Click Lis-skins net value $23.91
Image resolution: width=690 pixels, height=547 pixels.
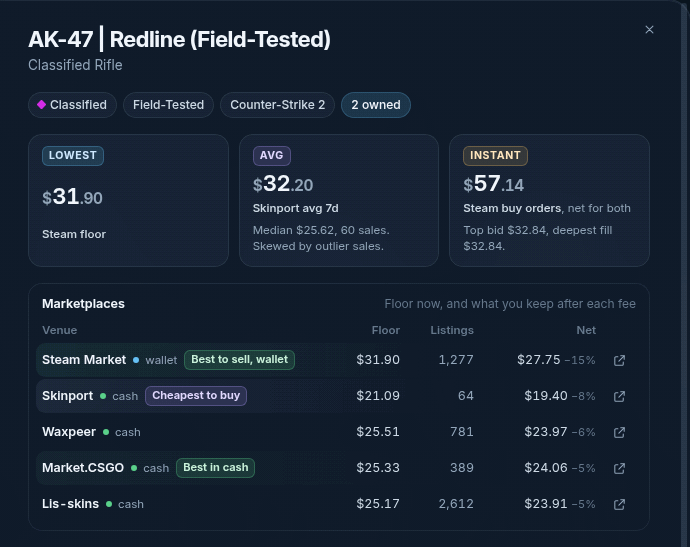point(546,504)
